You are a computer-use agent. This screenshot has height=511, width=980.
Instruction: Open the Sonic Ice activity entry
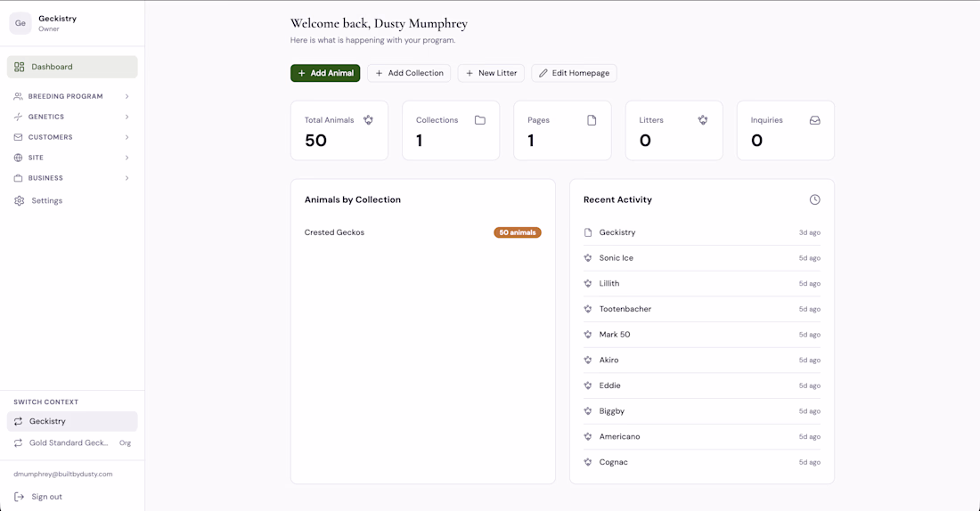click(x=702, y=258)
